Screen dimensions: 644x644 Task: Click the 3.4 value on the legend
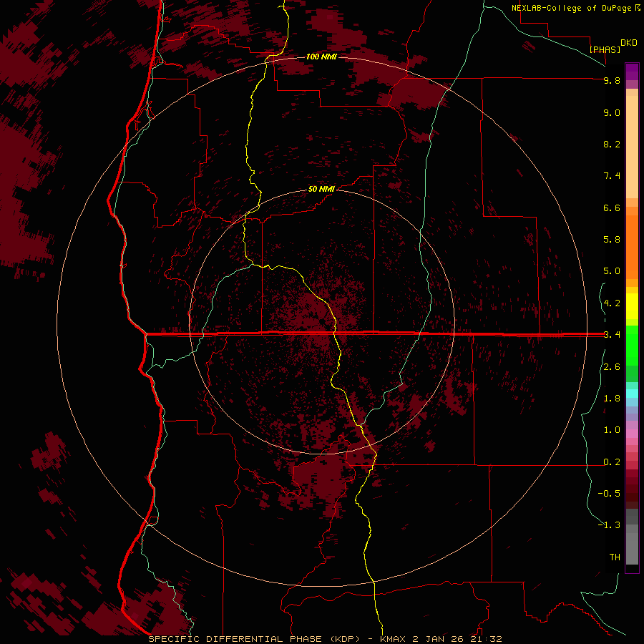click(x=612, y=335)
